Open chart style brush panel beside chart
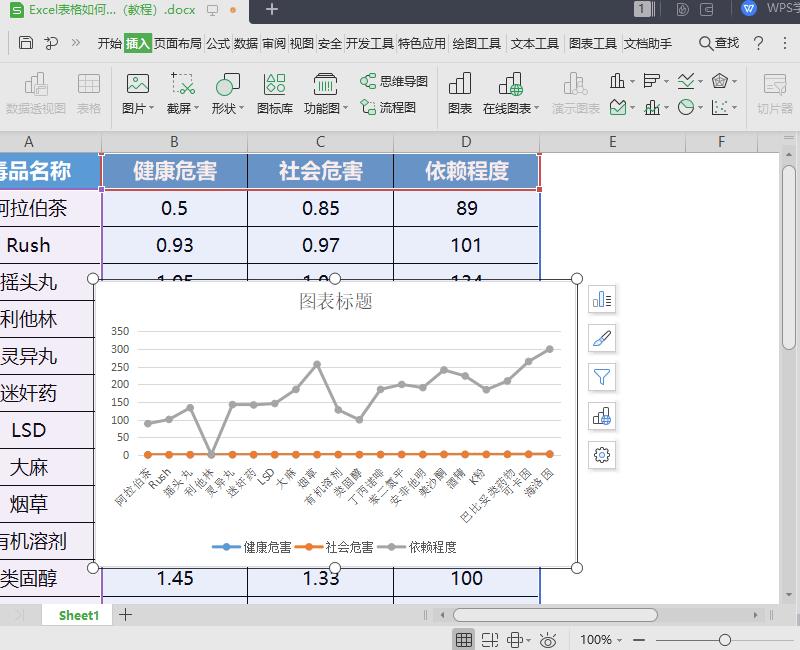This screenshot has width=800, height=650. click(x=601, y=339)
